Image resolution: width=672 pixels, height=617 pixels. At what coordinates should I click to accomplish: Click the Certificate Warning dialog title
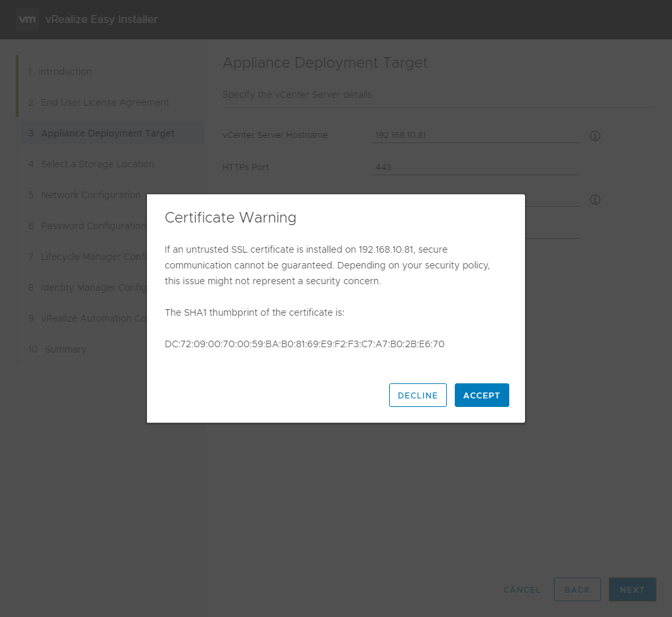click(230, 217)
